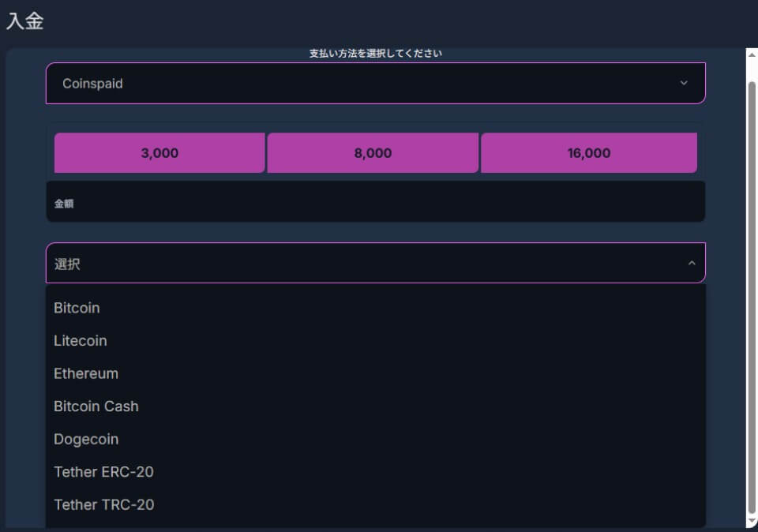The image size is (758, 532).
Task: Click the 金額 amount input field
Action: pos(376,202)
